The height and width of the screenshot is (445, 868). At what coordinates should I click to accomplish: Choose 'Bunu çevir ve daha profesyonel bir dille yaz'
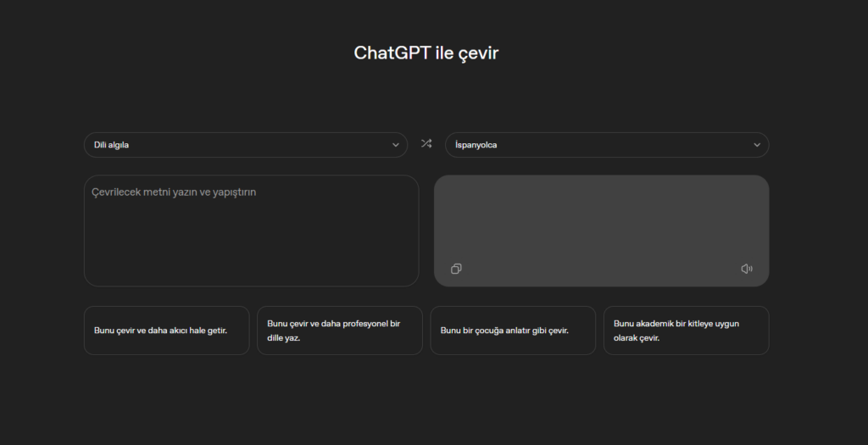point(340,331)
